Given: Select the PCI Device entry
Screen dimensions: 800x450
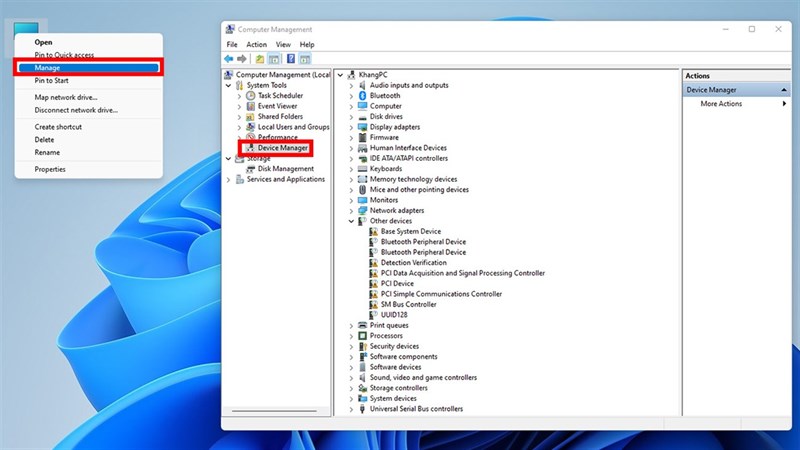Looking at the screenshot, I should (x=397, y=284).
